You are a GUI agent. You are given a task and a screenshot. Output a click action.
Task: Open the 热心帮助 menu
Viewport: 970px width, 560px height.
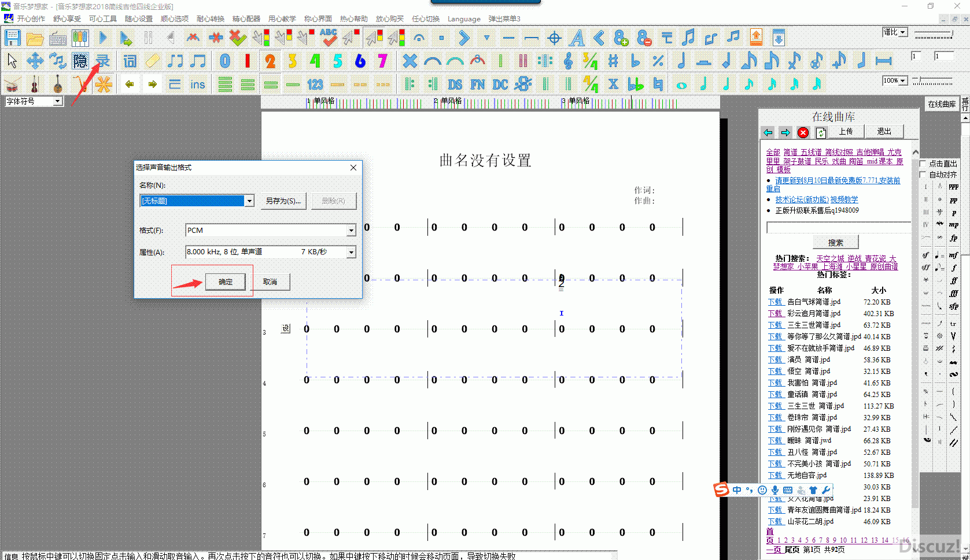354,18
